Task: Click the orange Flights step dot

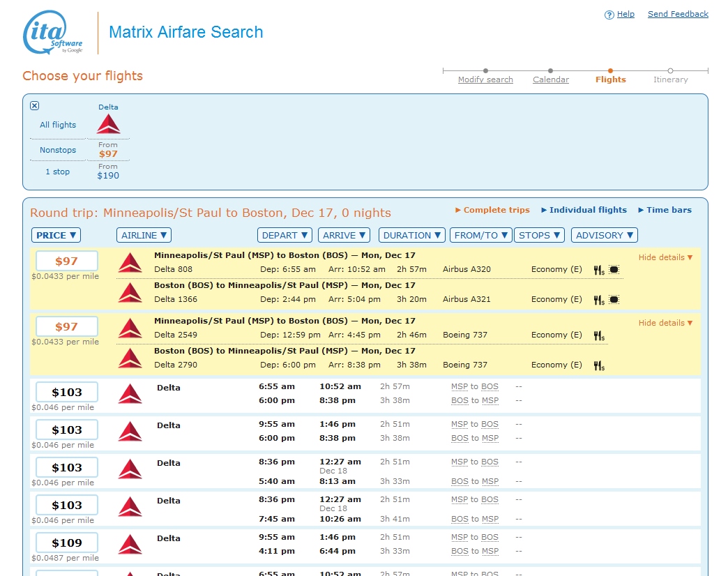Action: click(610, 68)
